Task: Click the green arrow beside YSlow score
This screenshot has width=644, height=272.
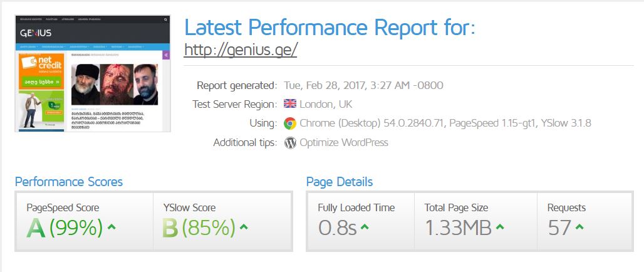Action: point(244,227)
